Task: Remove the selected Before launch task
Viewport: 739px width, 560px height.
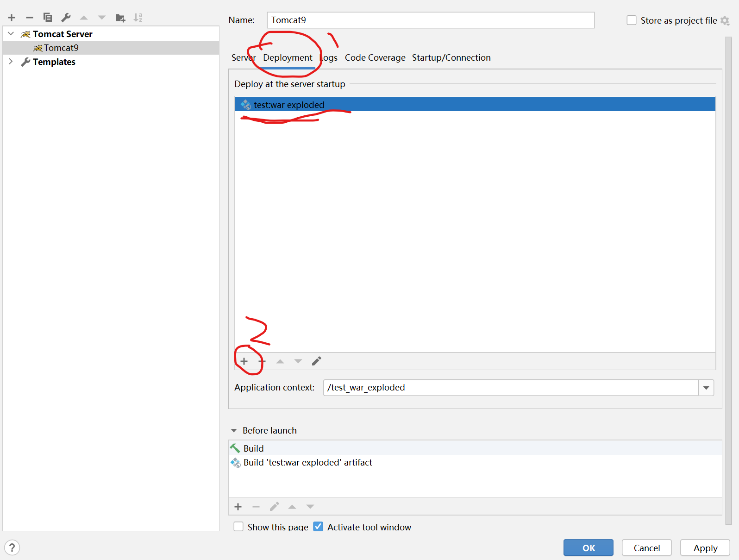Action: coord(256,507)
